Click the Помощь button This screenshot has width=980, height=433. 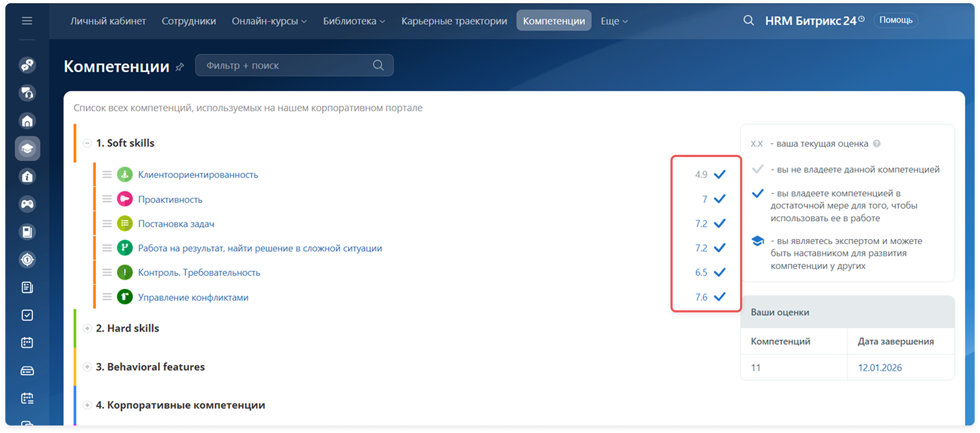click(895, 20)
